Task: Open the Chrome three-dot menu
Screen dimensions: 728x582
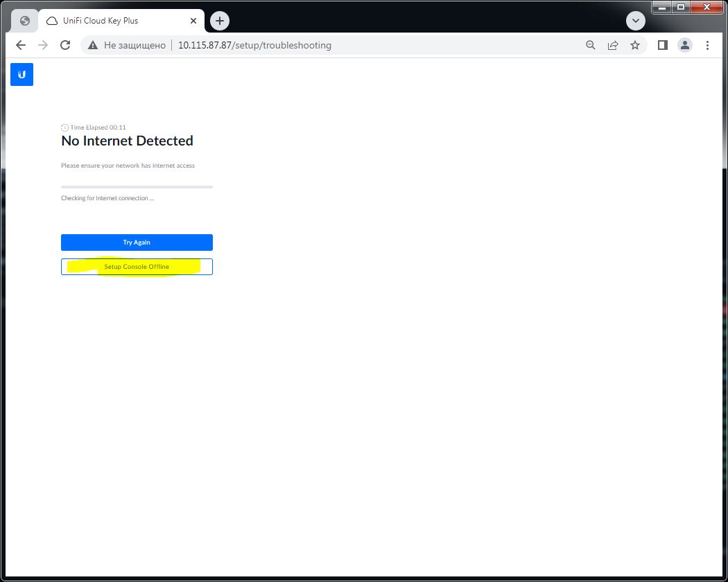Action: tap(707, 45)
